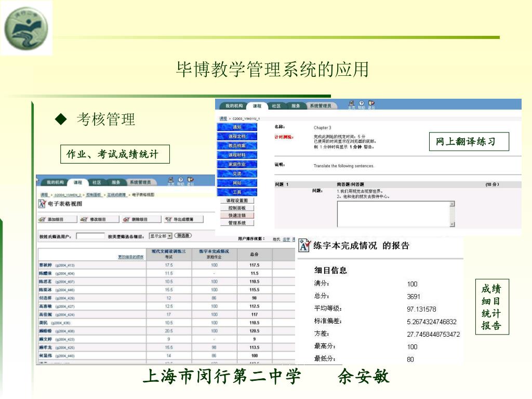Open 现代文阅读训练三 column header link
Screen dimensions: 532x399
[x=169, y=251]
